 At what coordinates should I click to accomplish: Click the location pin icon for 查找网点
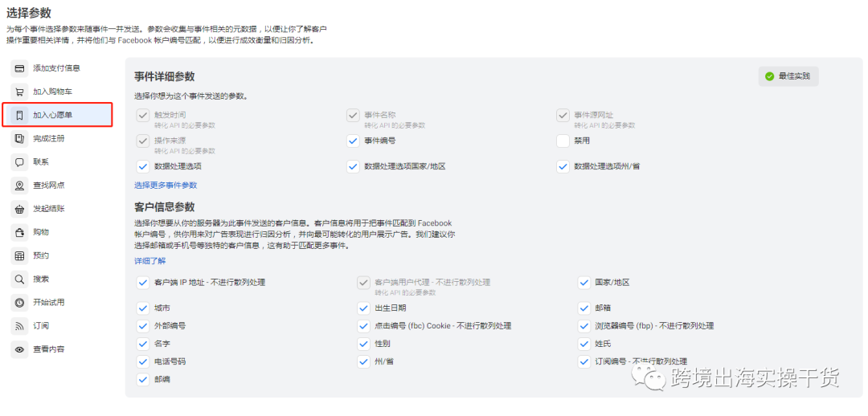19,186
